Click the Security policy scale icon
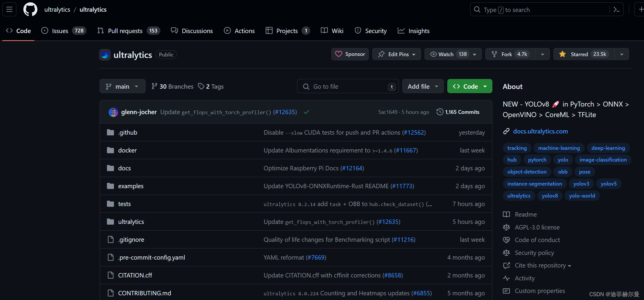 tap(506, 253)
